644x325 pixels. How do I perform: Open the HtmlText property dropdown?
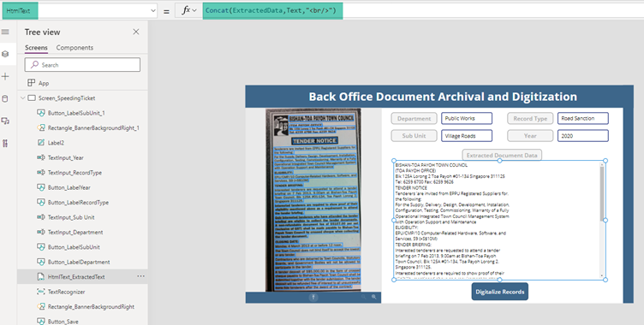point(153,11)
